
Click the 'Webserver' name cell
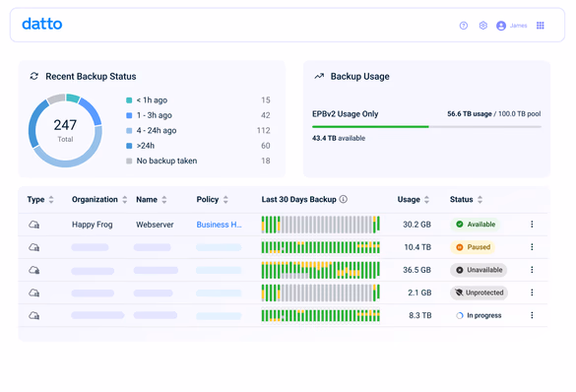click(155, 225)
